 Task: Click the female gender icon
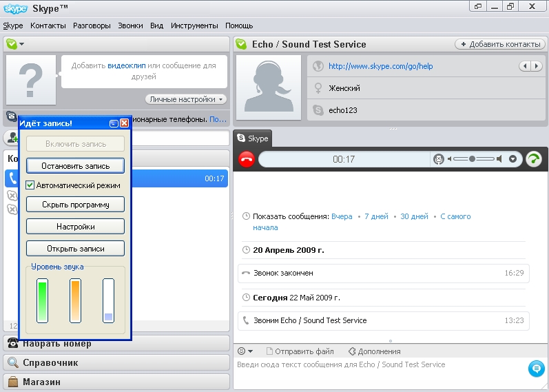[318, 88]
